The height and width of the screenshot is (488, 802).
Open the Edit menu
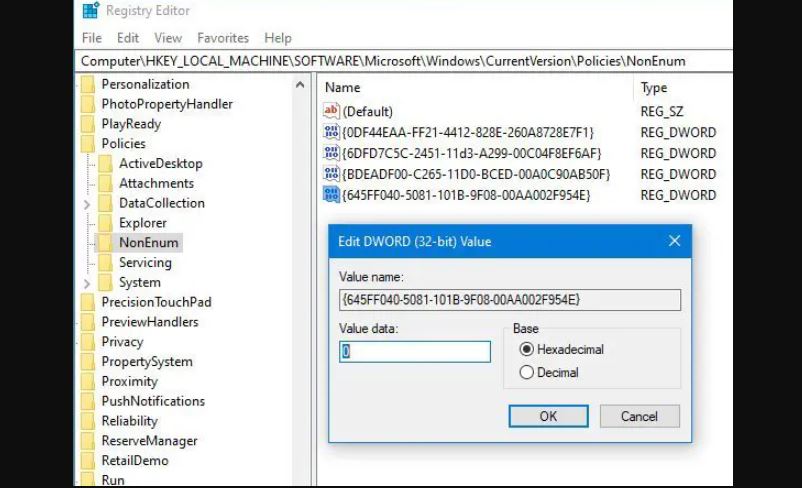point(128,38)
